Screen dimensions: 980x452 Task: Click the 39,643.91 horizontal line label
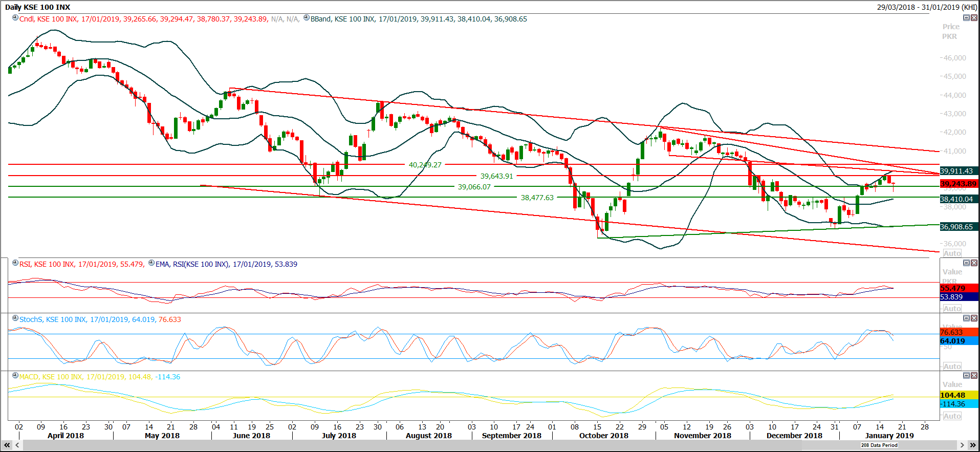496,176
